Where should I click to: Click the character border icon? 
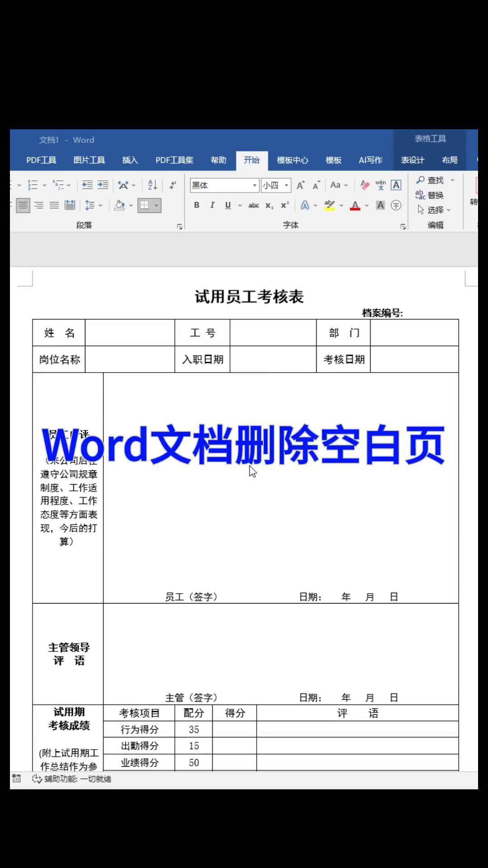click(396, 185)
